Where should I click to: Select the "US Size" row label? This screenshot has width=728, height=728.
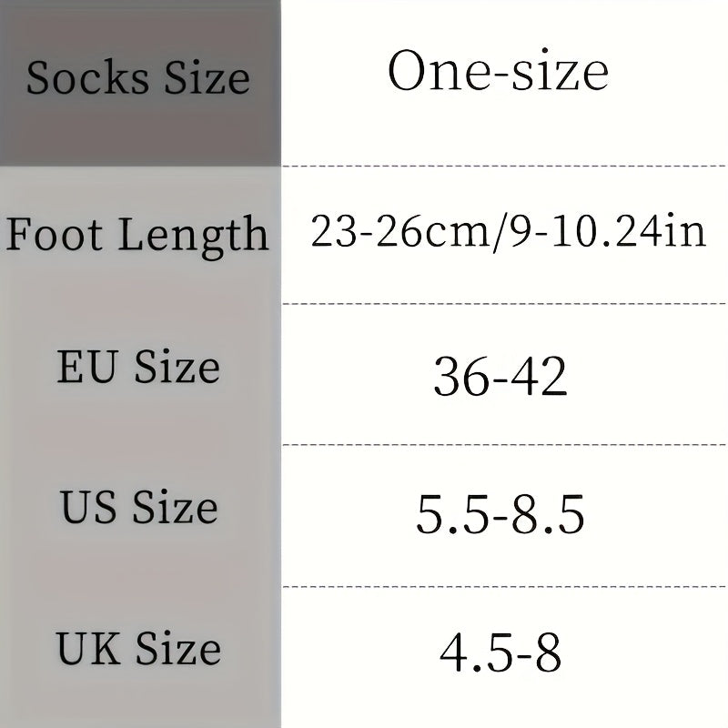click(x=139, y=507)
